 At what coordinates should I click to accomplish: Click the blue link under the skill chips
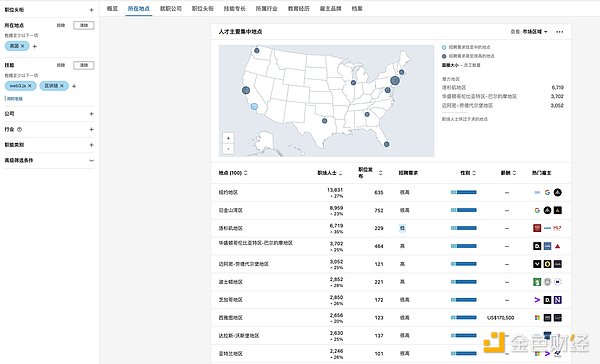click(x=14, y=99)
